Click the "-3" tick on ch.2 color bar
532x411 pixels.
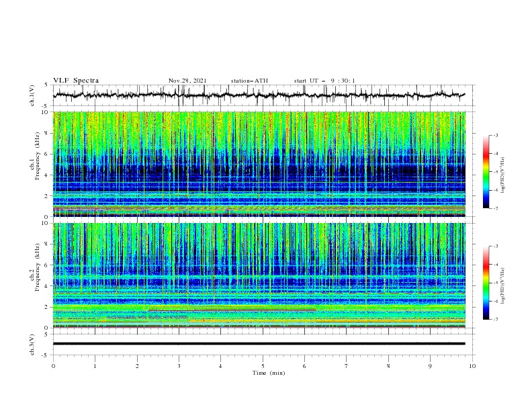(x=495, y=246)
